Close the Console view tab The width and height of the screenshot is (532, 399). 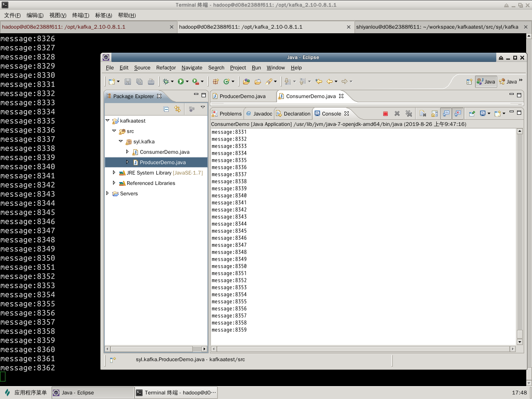(x=347, y=113)
